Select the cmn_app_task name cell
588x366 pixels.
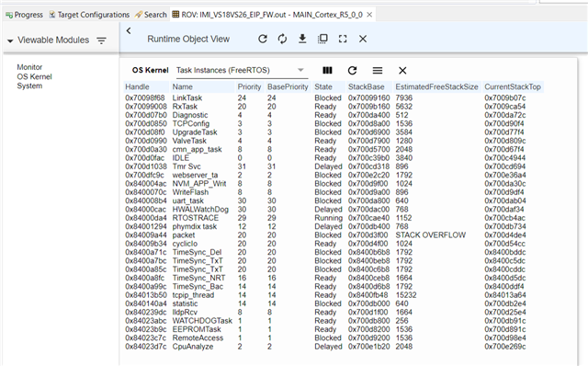[x=198, y=149]
